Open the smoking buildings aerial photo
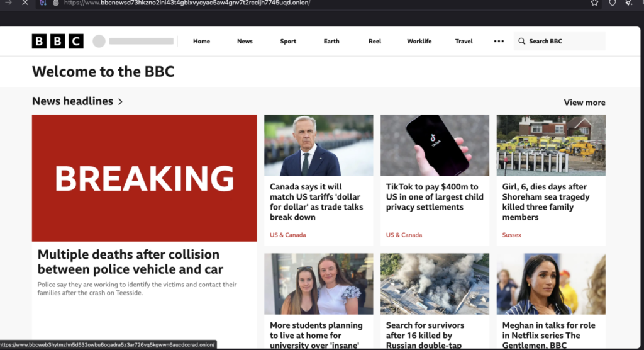The image size is (644, 350). [435, 284]
